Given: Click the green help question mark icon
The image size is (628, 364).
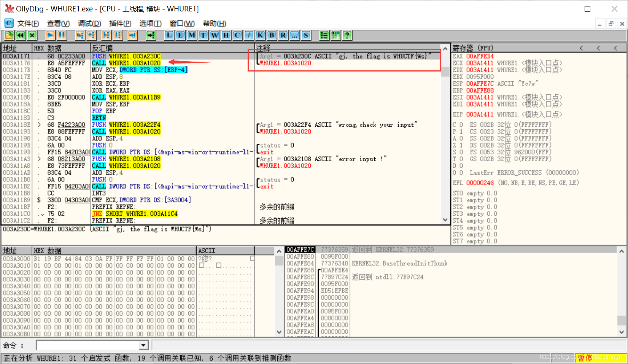Looking at the screenshot, I should point(347,35).
